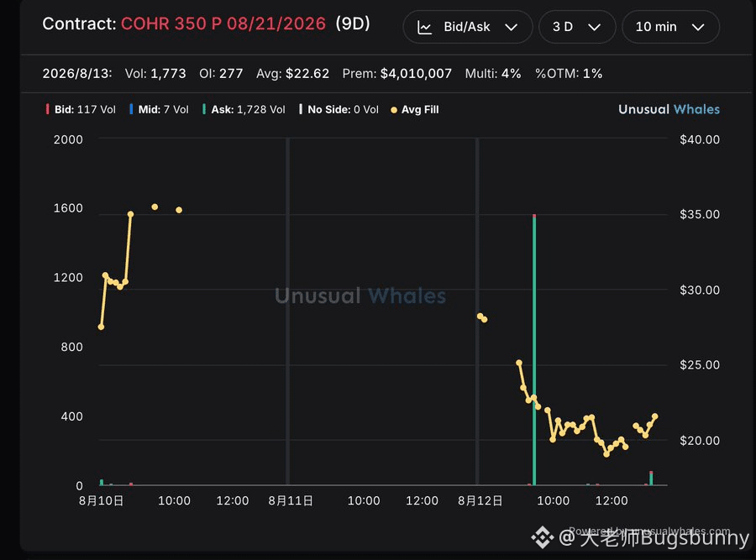Open the Bid/Ask chart type dropdown
This screenshot has height=560, width=756.
(467, 27)
